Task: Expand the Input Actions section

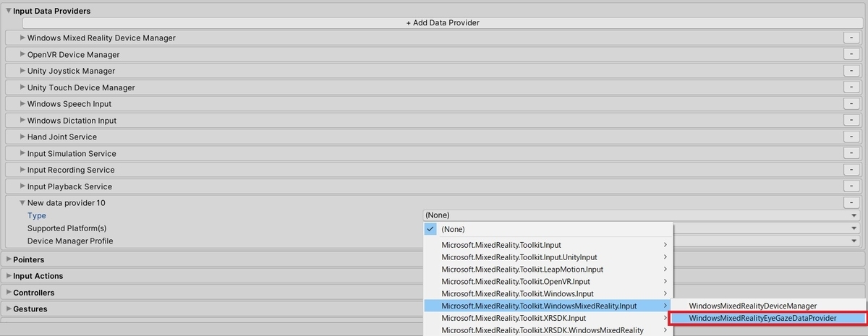Action: click(9, 276)
